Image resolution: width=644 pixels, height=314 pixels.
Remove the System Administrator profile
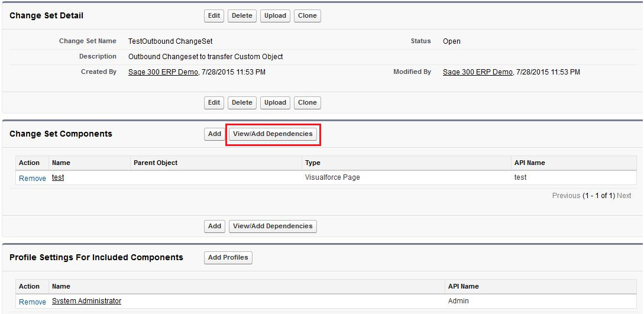pyautogui.click(x=33, y=302)
